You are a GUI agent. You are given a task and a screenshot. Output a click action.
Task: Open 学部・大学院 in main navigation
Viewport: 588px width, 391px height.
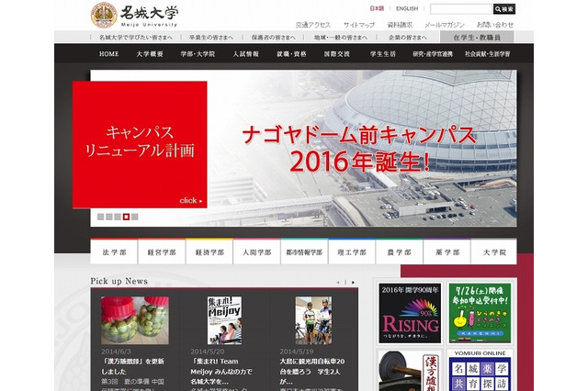pyautogui.click(x=198, y=54)
